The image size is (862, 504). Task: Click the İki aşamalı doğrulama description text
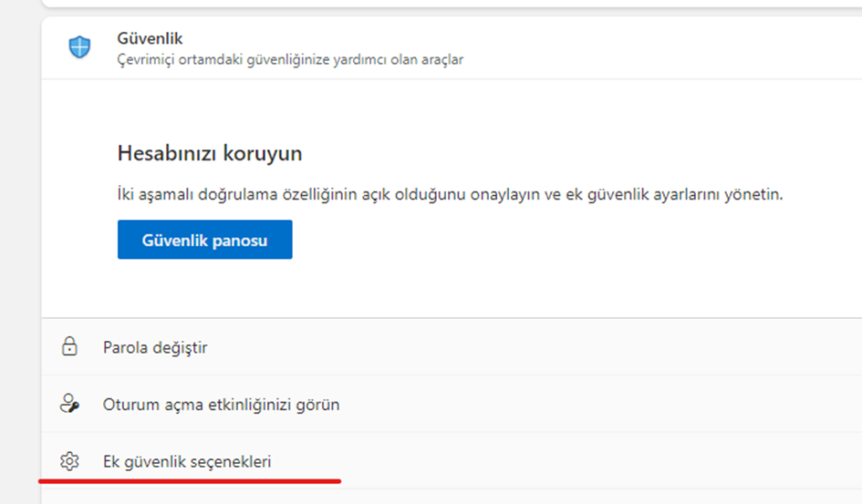450,194
